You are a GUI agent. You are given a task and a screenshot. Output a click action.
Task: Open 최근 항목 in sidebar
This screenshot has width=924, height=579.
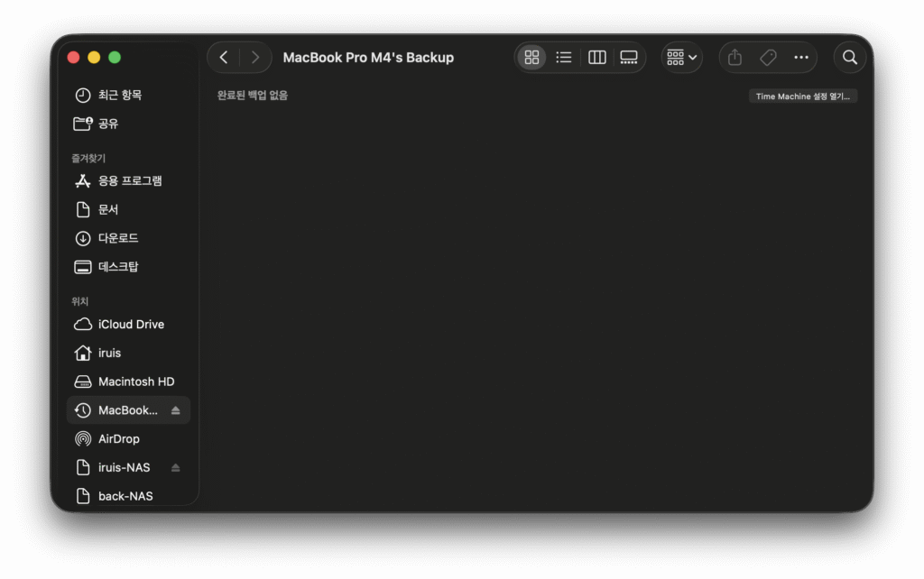pos(119,95)
